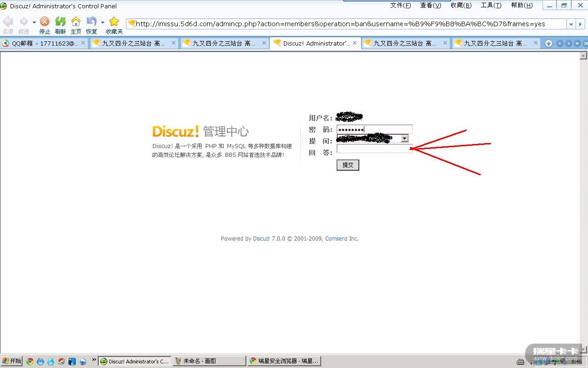Viewport: 588px width, 368px height.
Task: Click the 前进 (Forward) arrow icon
Action: point(23,22)
